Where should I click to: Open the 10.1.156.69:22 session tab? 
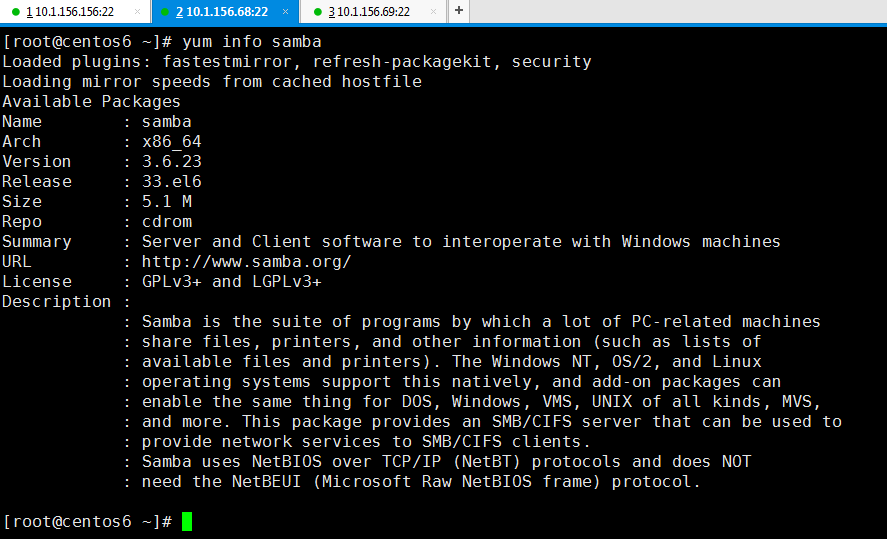373,12
